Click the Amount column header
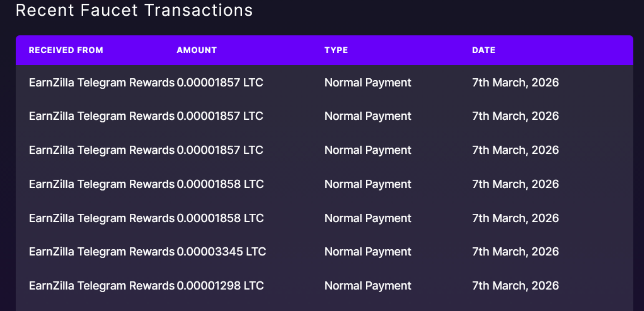Viewport: 644px width, 311px height. tap(197, 50)
